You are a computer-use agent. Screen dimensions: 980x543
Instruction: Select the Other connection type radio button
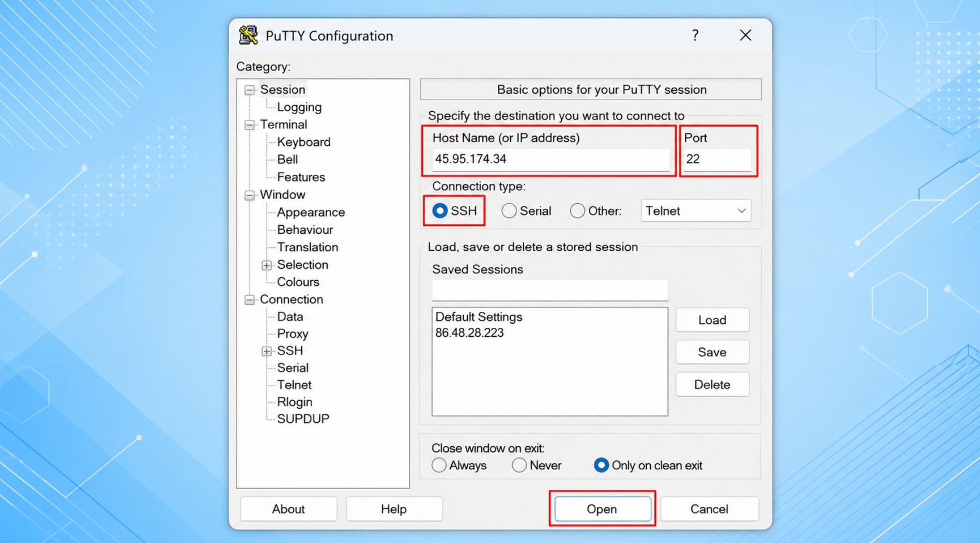(x=577, y=211)
